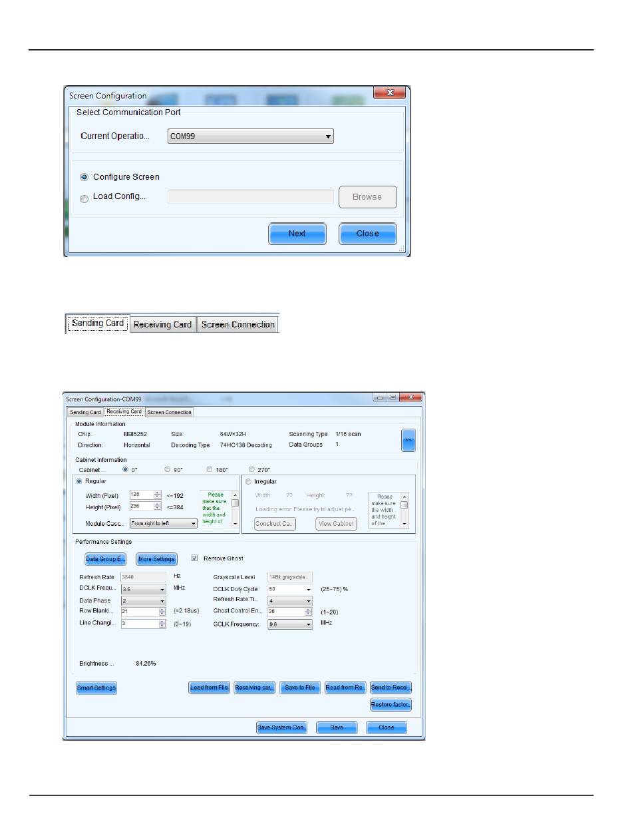Image resolution: width=632 pixels, height=840 pixels.
Task: Click the Restore factory button
Action: (391, 704)
